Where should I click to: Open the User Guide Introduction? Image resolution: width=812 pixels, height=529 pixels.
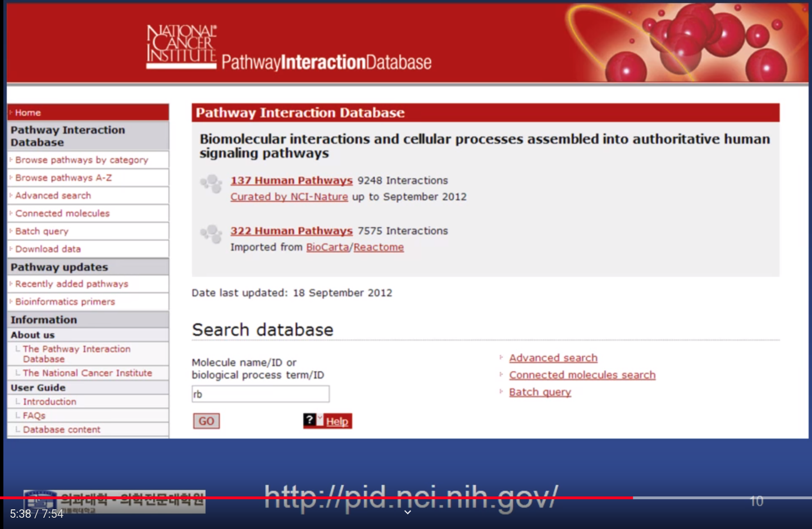click(49, 402)
